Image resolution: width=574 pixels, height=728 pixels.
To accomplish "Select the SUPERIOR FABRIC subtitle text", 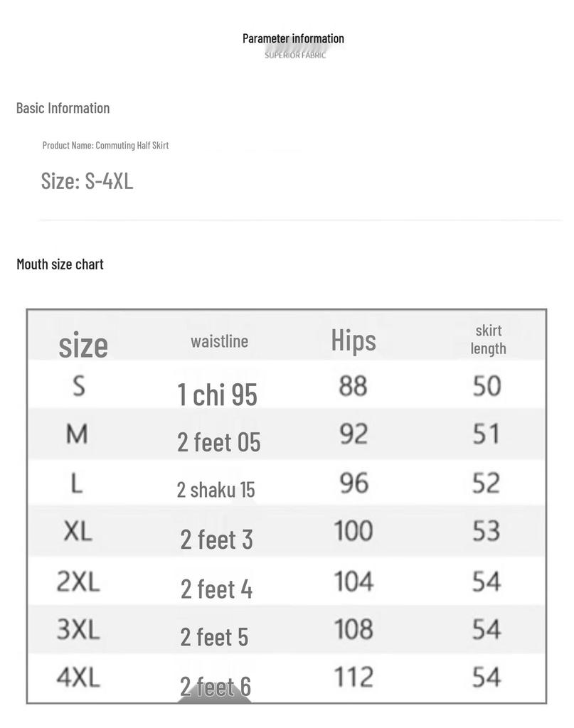I will coord(295,55).
